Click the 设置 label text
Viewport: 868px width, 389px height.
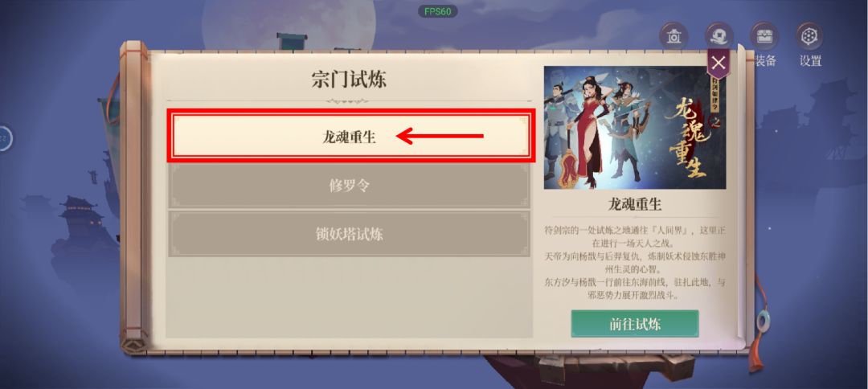click(810, 61)
